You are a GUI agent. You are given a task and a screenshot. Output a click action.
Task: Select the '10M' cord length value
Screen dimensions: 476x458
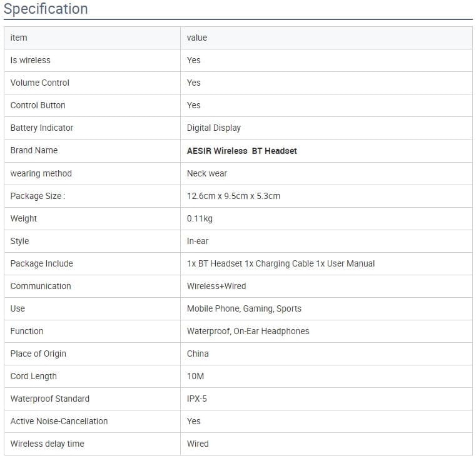[195, 376]
